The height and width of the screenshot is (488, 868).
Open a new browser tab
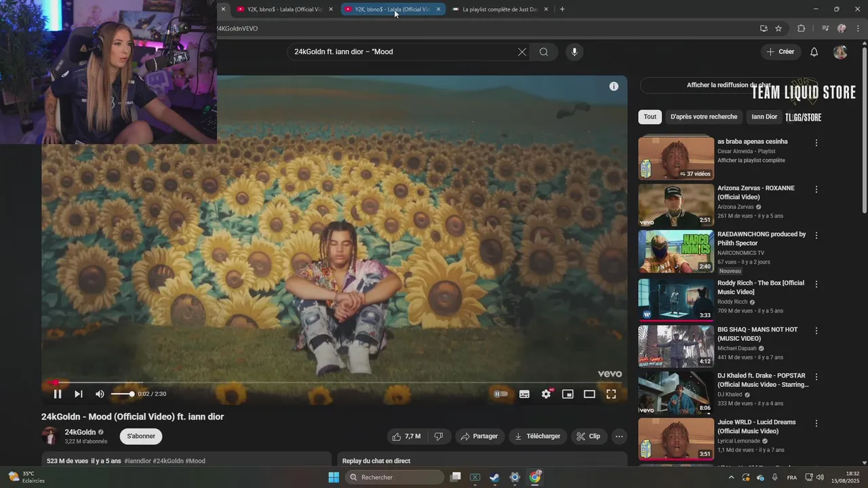click(562, 9)
